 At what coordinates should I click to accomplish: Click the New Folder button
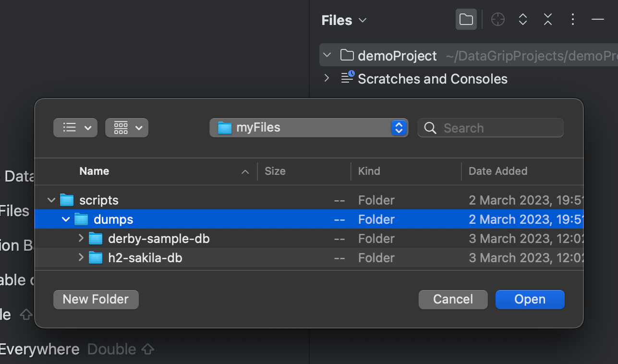tap(96, 299)
